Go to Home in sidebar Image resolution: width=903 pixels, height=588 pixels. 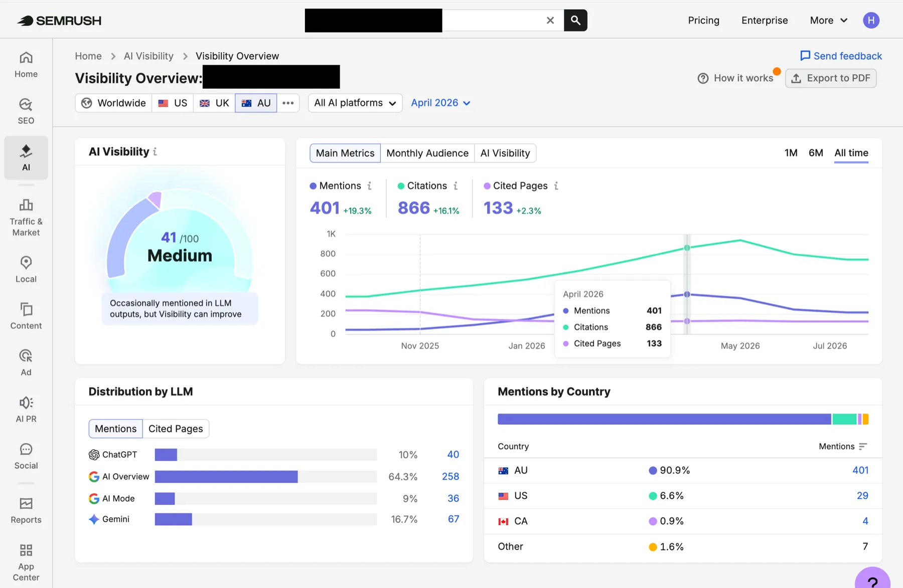point(26,65)
